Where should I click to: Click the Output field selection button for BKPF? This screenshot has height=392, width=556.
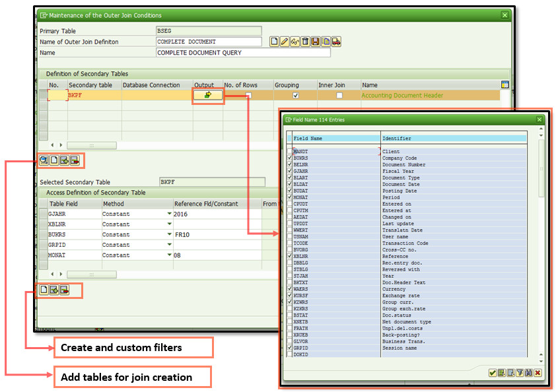208,96
